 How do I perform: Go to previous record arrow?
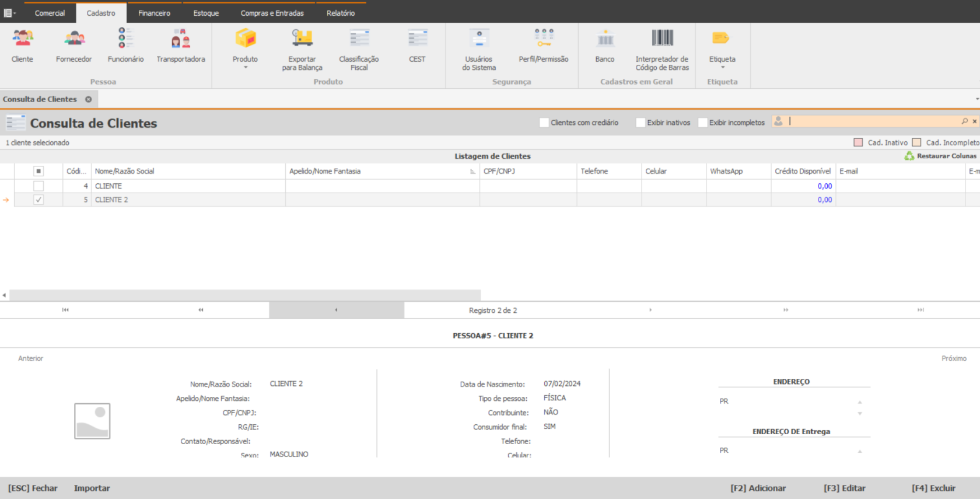pos(336,310)
